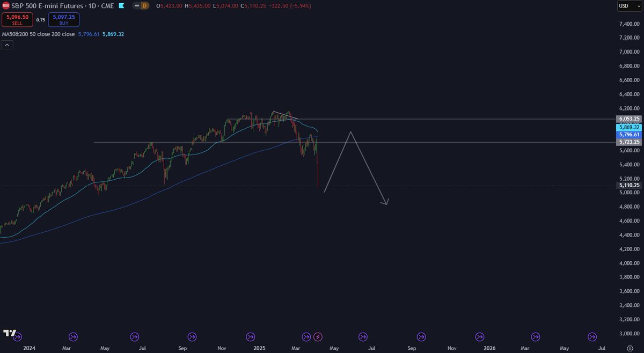The height and width of the screenshot is (353, 644).
Task: Click the 3,000.00 price axis label
Action: (629, 334)
